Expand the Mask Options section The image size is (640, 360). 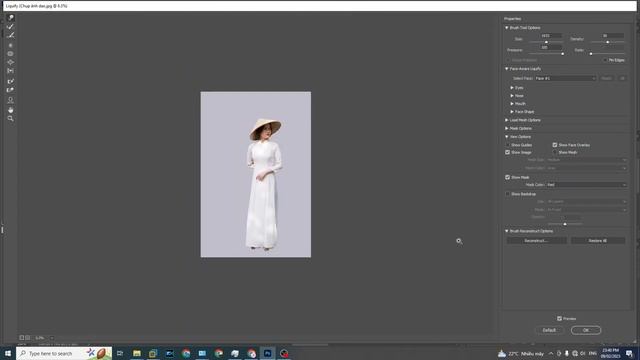tap(507, 128)
